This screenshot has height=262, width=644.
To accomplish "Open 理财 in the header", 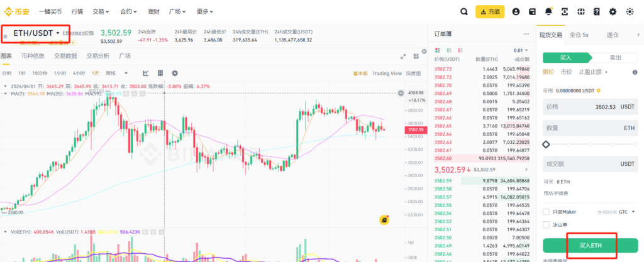I will (153, 12).
